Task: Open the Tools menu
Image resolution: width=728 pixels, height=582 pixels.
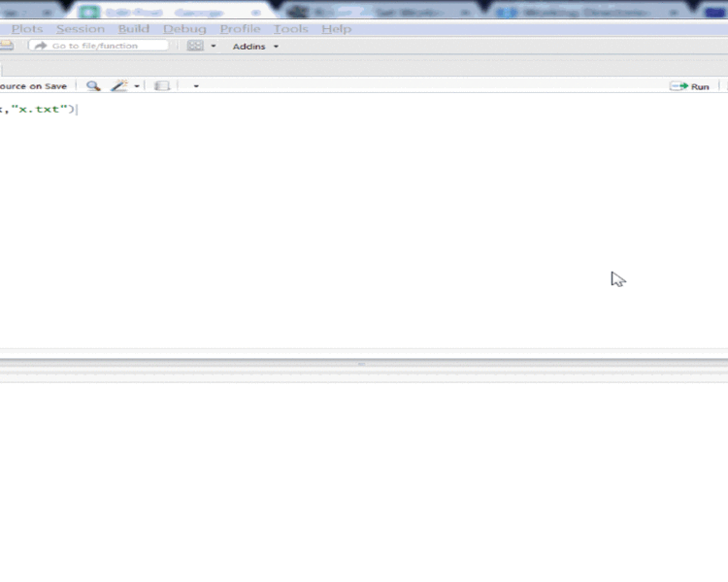Action: coord(290,29)
